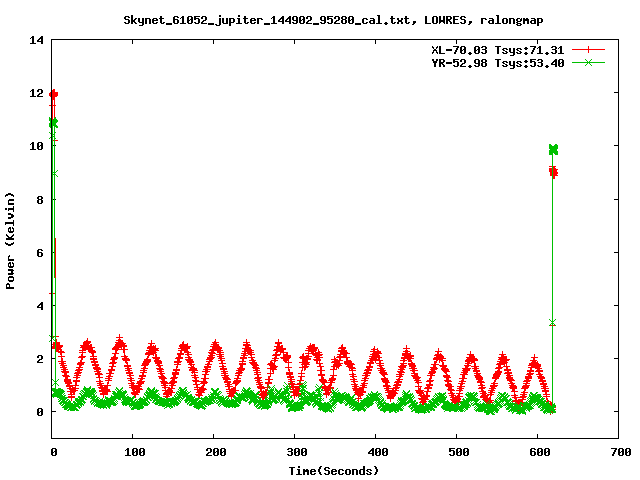Select the XL-70.03 Tsys:71.31 legend label
The image size is (640, 480).
point(491,49)
